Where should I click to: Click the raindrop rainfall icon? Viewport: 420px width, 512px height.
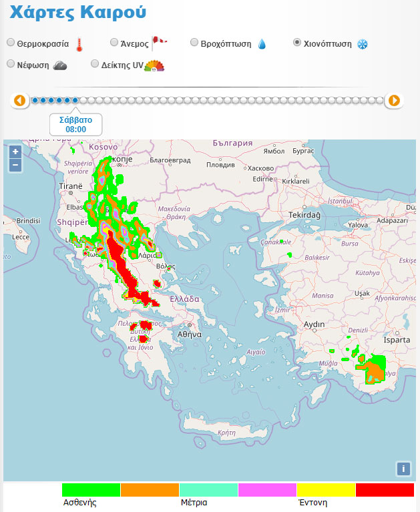[x=262, y=44]
